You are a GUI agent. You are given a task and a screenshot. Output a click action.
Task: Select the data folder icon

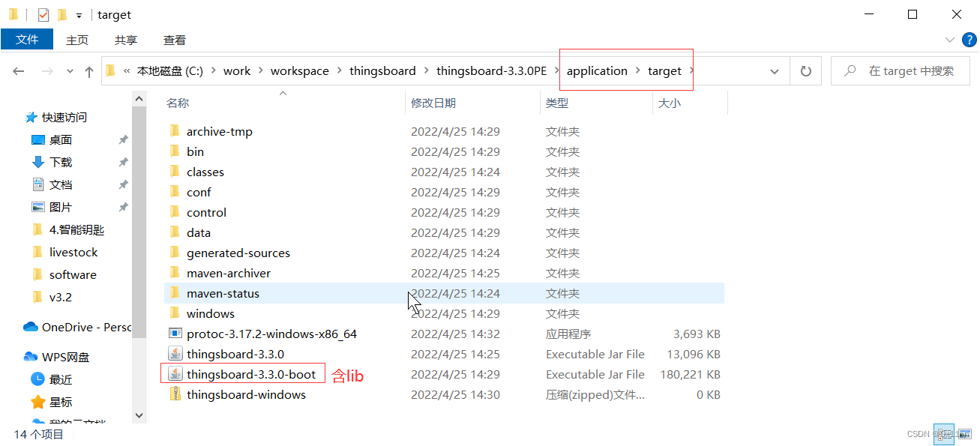(175, 232)
